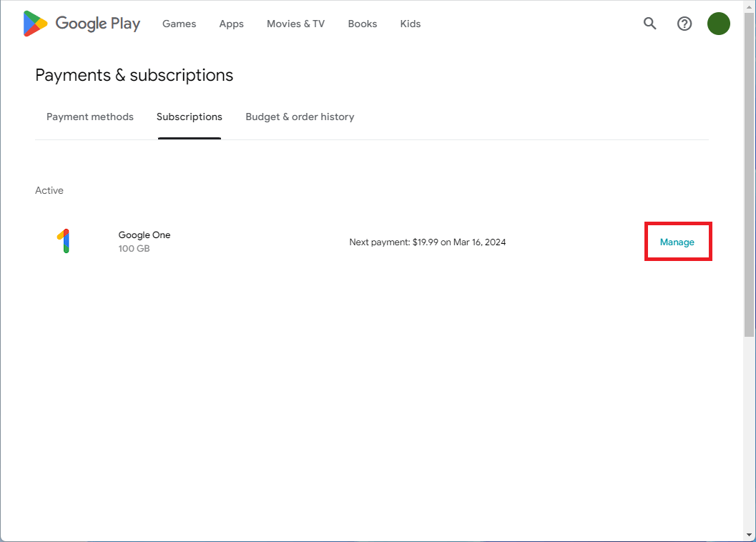Navigate to the Kids section
The image size is (756, 542).
pyautogui.click(x=410, y=24)
